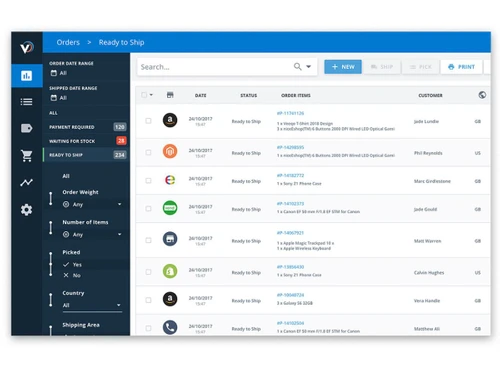
Task: Click the Print button
Action: 461,67
